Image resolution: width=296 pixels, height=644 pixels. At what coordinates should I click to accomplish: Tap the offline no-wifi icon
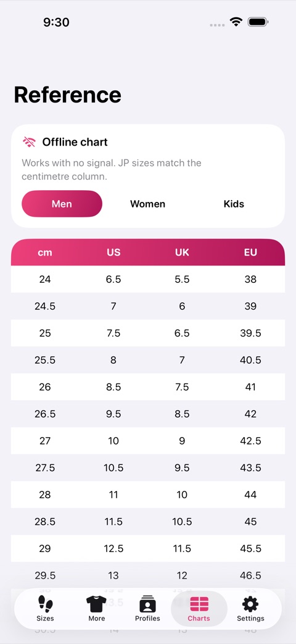(x=29, y=142)
